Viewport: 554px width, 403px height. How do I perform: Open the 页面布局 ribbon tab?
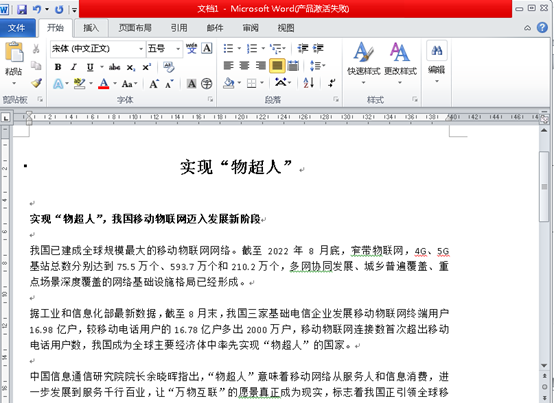click(135, 28)
